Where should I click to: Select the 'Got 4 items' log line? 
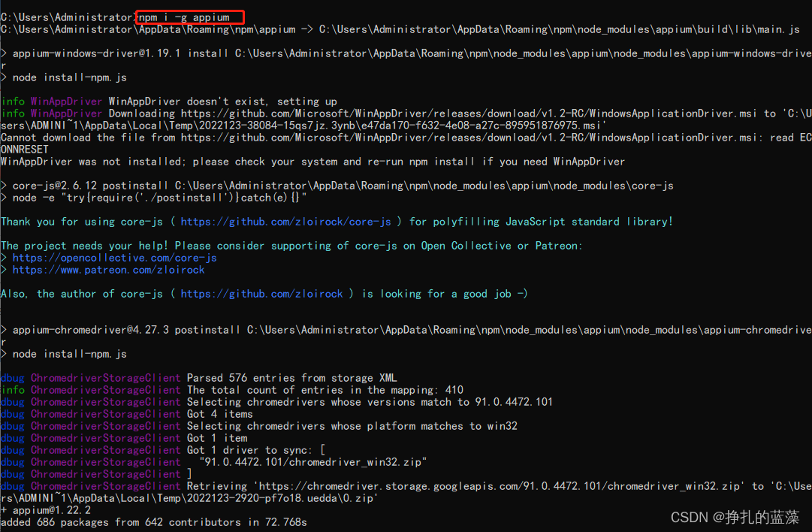[127, 414]
